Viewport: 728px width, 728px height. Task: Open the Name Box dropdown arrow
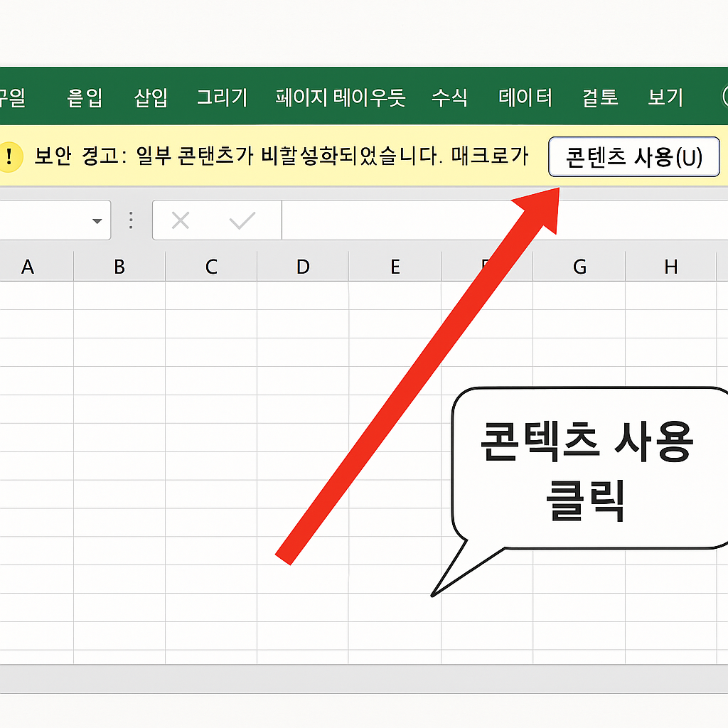(98, 220)
